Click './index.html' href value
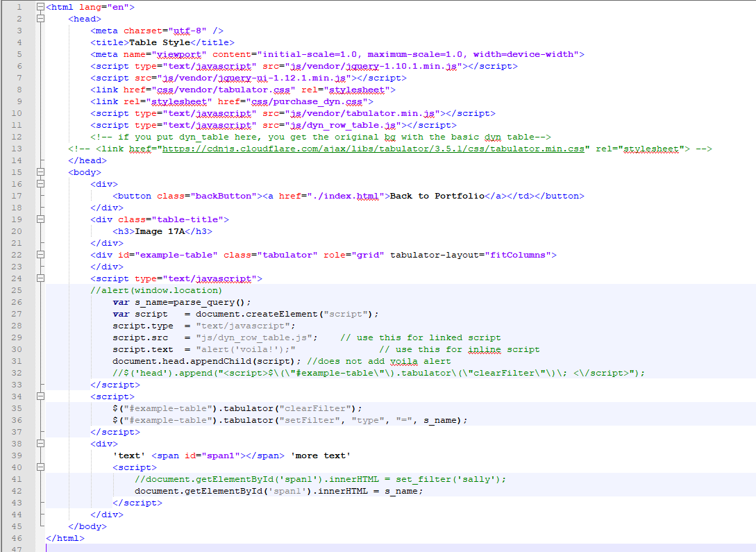The image size is (756, 552). [346, 196]
